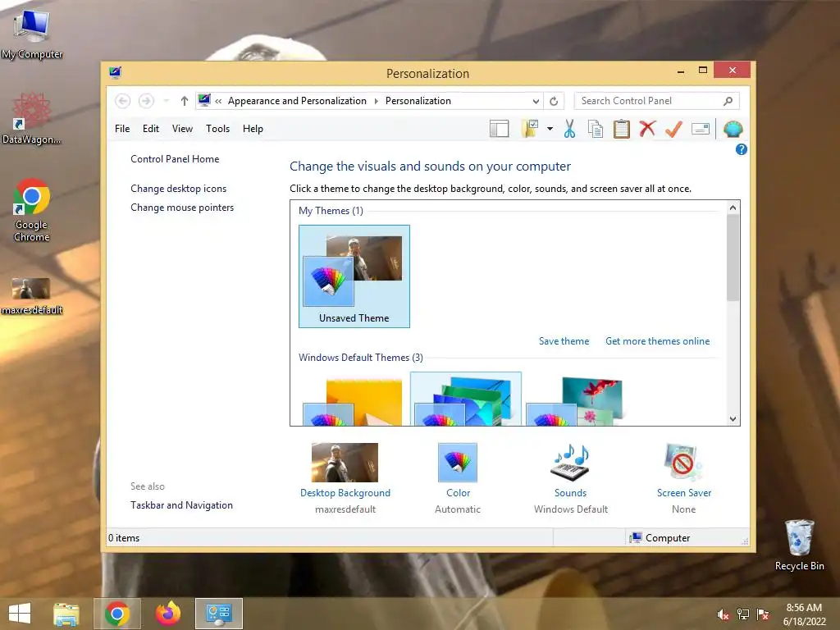The width and height of the screenshot is (840, 630).
Task: Open the Color settings icon
Action: 458,463
